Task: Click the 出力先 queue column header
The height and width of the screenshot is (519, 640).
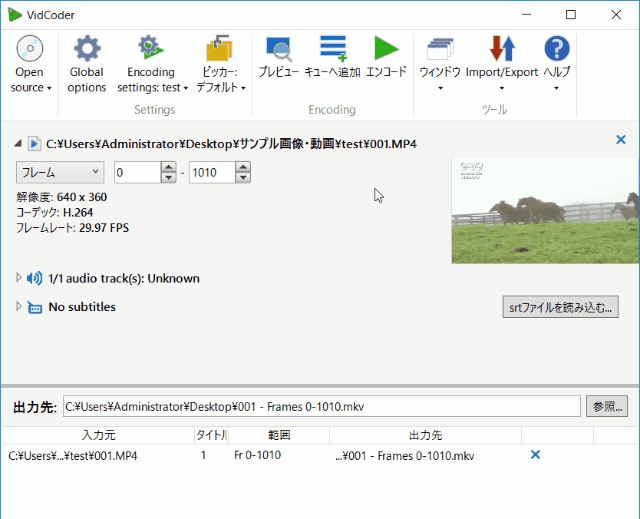Action: [x=425, y=435]
